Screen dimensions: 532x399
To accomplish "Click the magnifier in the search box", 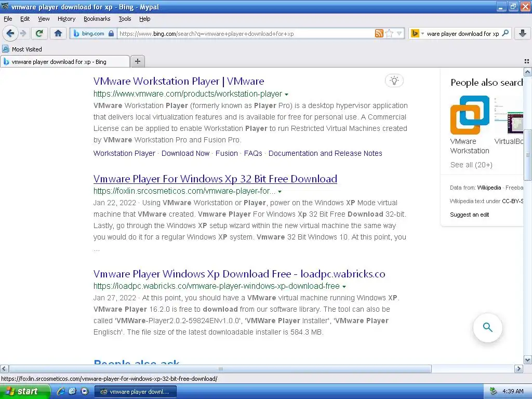I will [x=505, y=33].
